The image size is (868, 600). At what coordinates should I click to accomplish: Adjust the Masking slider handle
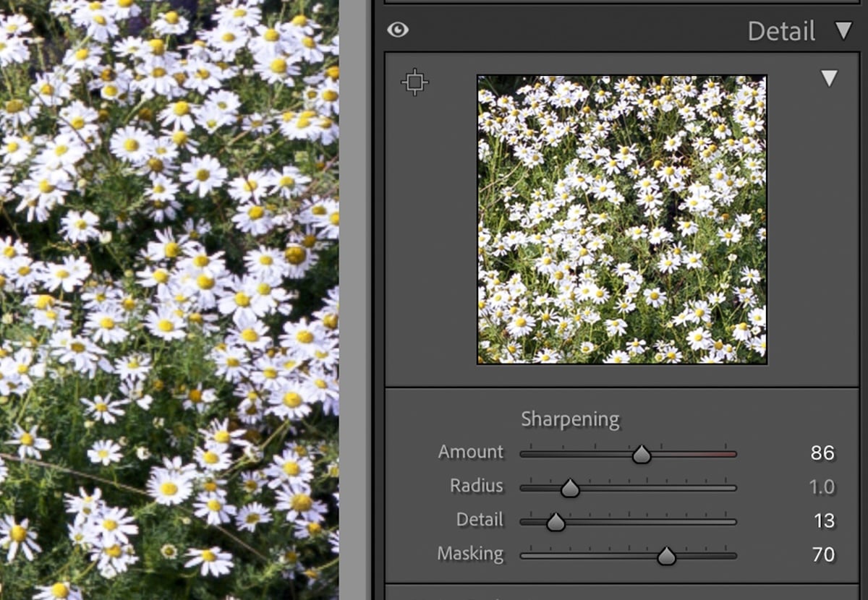[x=666, y=555]
